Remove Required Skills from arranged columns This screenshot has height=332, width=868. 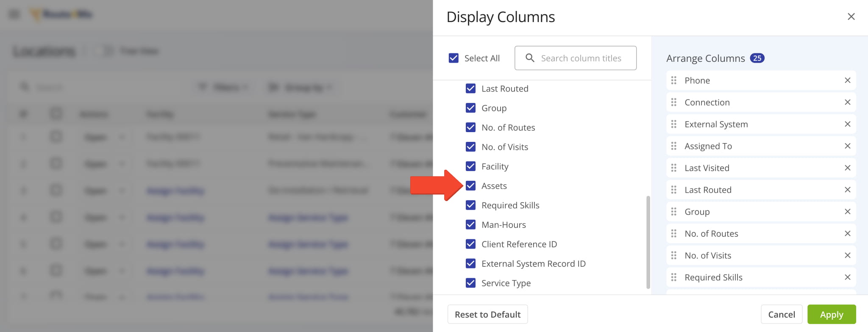[x=848, y=277]
